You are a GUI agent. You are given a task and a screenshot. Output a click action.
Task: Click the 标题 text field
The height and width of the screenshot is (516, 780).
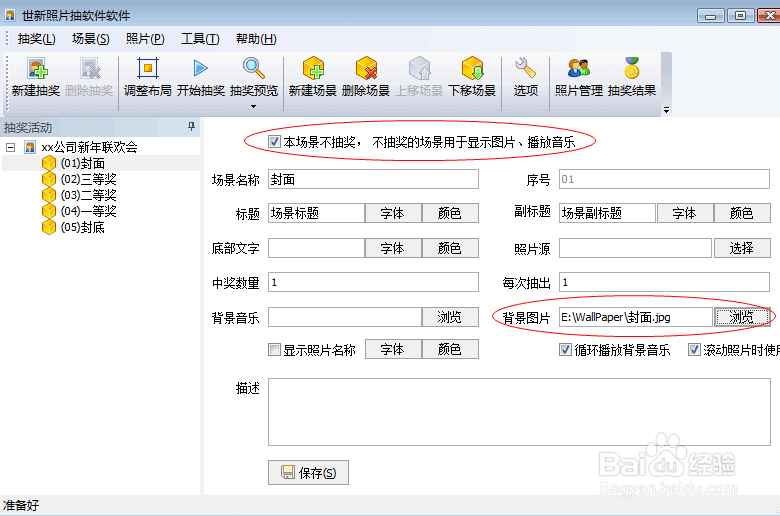point(316,213)
